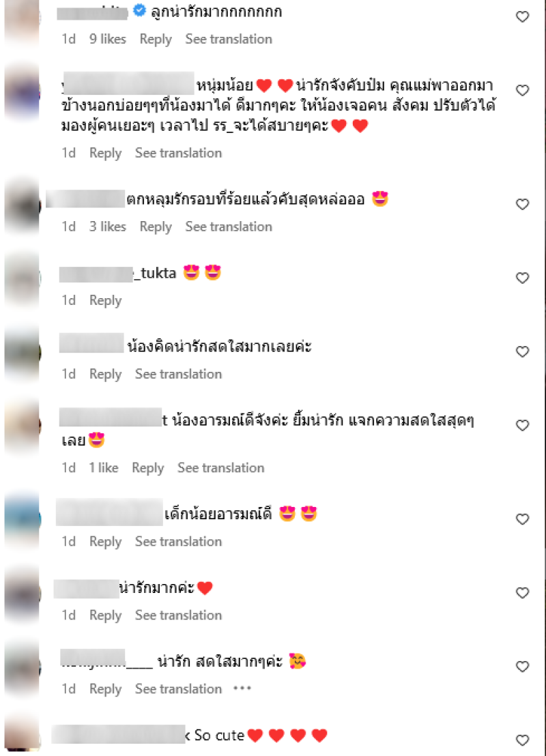This screenshot has width=546, height=756.
Task: Like the So cute comment
Action: [x=522, y=740]
